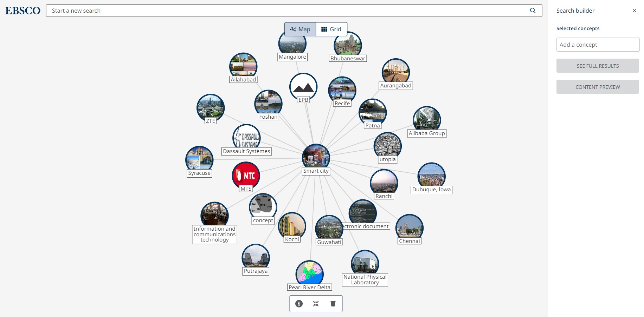Select the Allahabad concept node
644x317 pixels.
click(243, 66)
